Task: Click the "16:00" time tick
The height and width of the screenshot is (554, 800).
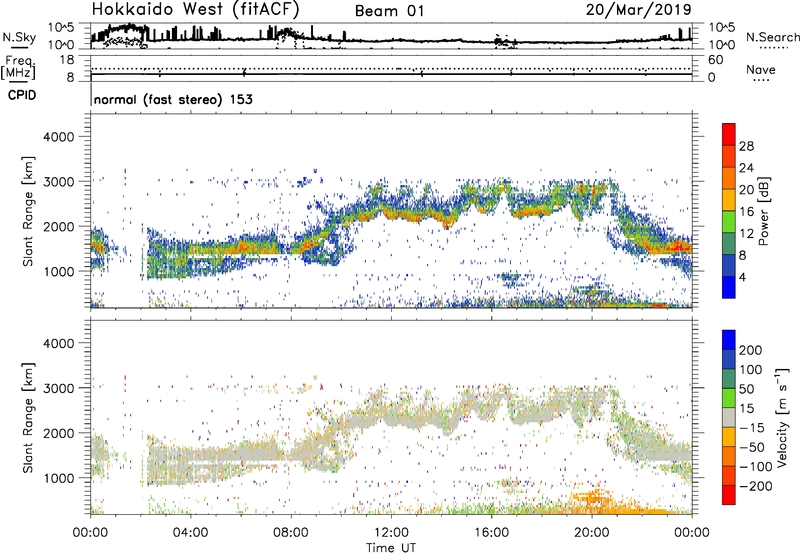Action: (x=491, y=533)
